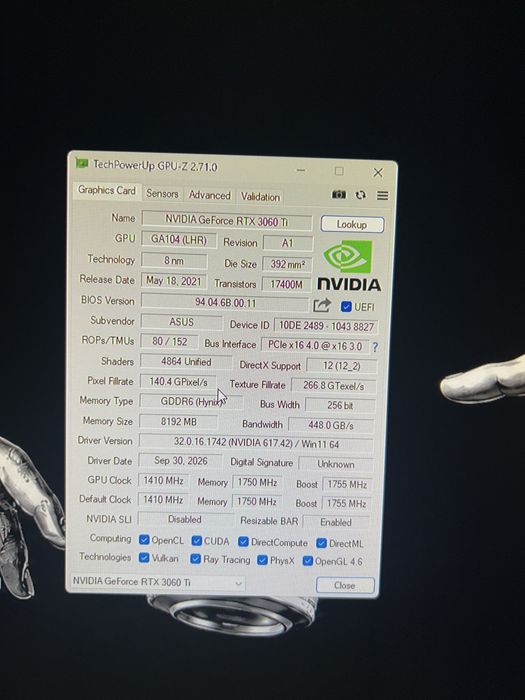This screenshot has height=700, width=525.
Task: Click the GPU Clock field 1410 MHz
Action: pyautogui.click(x=163, y=481)
